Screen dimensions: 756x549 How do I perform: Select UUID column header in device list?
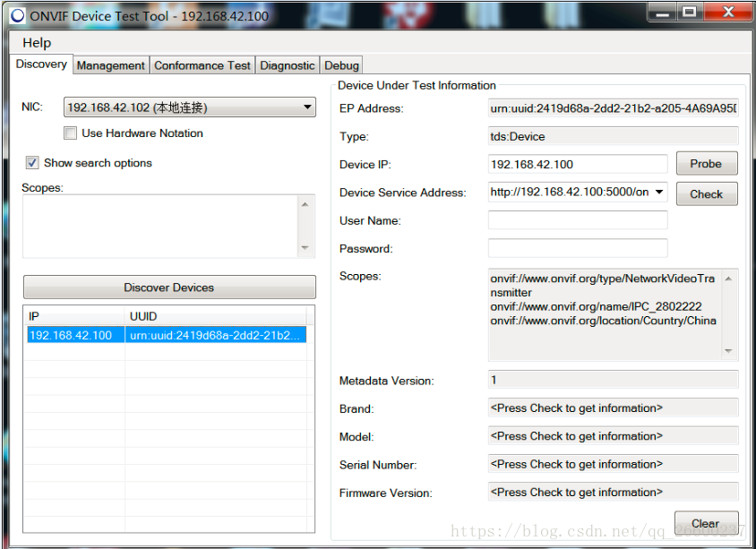coord(216,316)
